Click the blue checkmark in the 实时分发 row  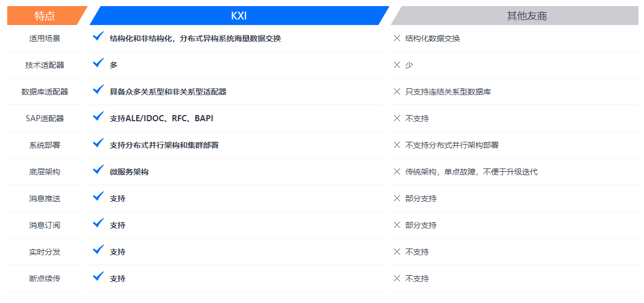tap(98, 250)
